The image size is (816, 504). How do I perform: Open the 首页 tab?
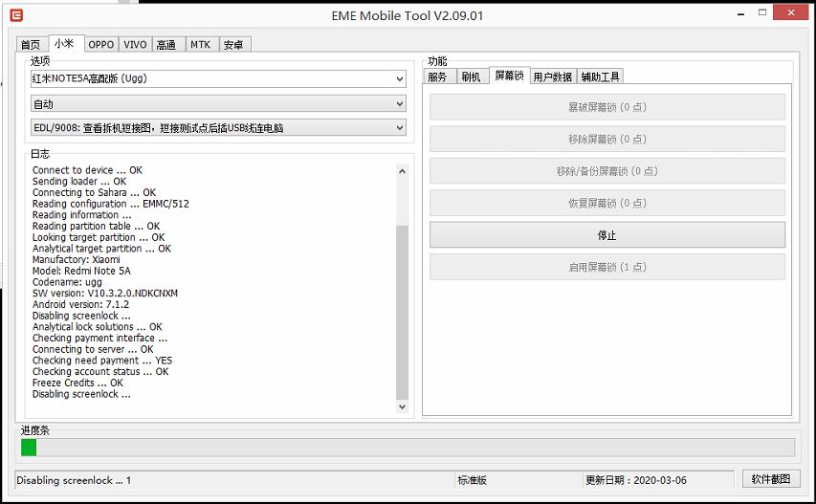pyautogui.click(x=31, y=45)
